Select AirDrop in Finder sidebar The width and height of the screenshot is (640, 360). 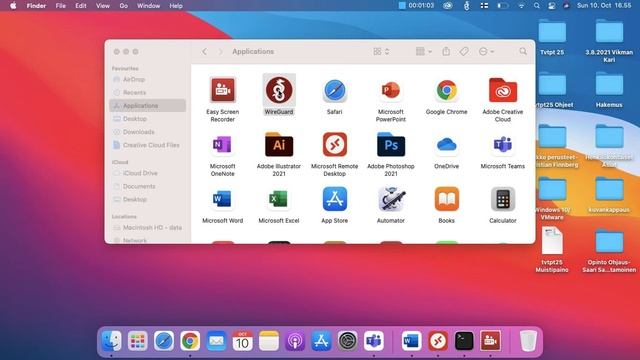click(x=148, y=79)
